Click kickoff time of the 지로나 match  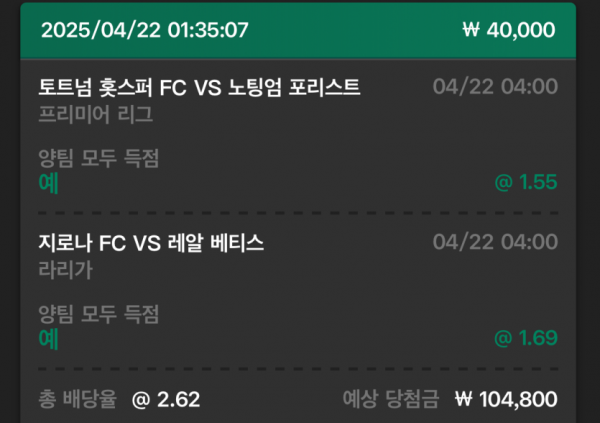point(495,243)
